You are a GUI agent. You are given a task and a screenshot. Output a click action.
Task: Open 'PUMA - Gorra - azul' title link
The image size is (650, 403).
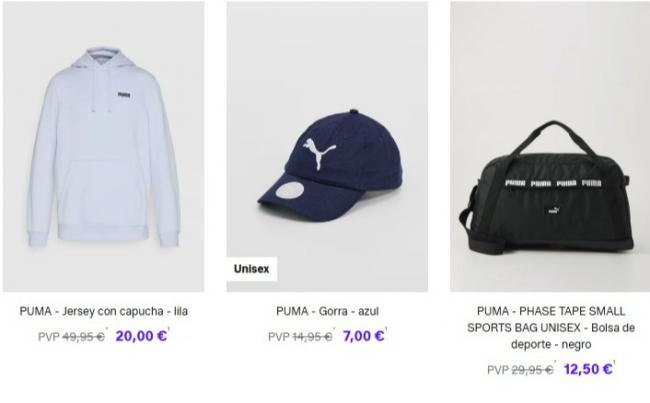click(x=327, y=311)
